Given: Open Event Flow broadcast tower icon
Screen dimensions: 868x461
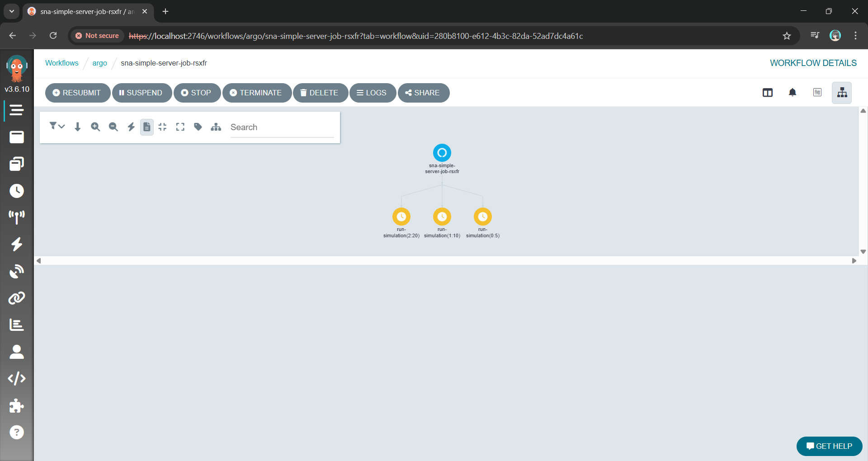Looking at the screenshot, I should point(17,217).
